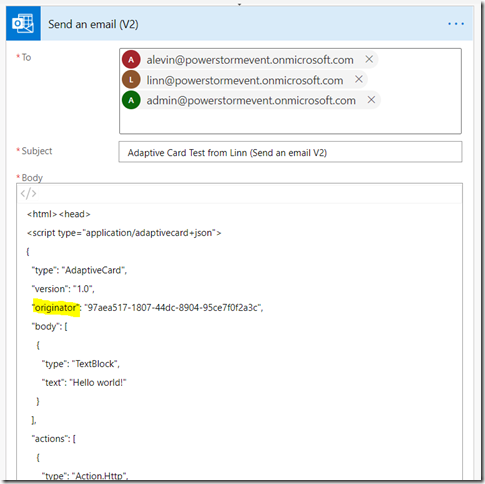The image size is (485, 484).
Task: Click the highlighted "originator" key
Action: [x=56, y=308]
